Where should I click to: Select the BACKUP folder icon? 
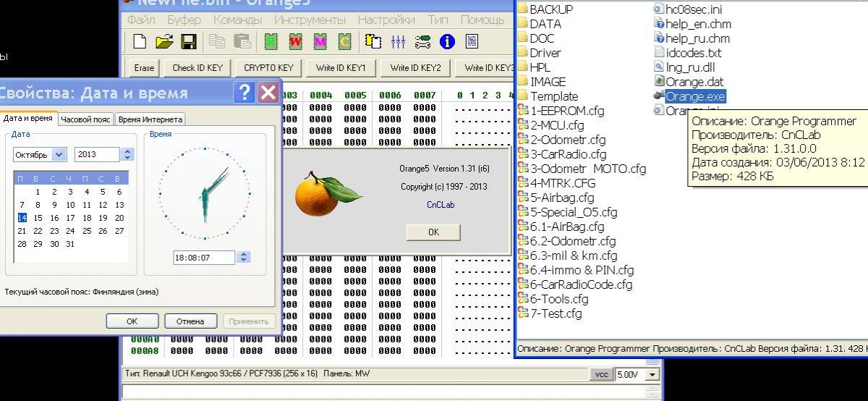(x=523, y=9)
